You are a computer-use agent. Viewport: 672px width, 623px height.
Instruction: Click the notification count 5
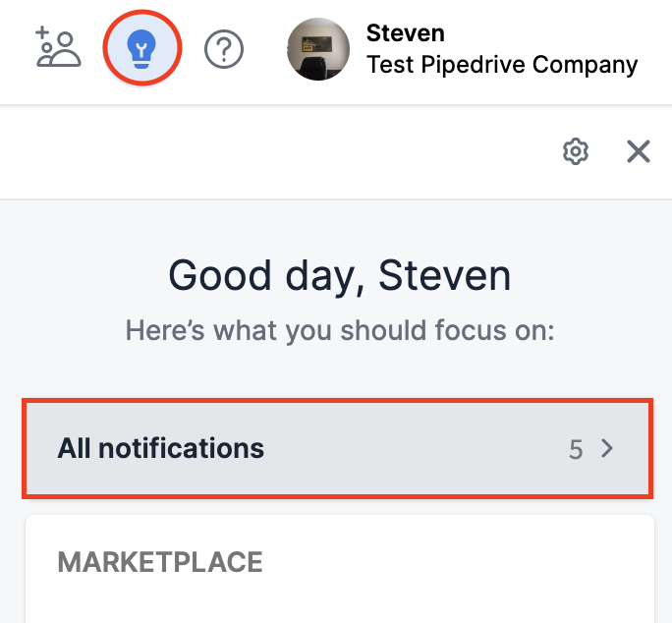[576, 450]
